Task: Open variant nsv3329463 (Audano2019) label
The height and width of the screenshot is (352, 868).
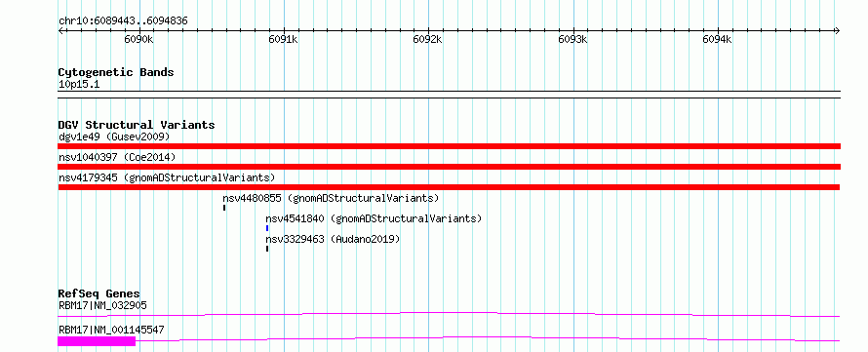Action: (x=333, y=239)
